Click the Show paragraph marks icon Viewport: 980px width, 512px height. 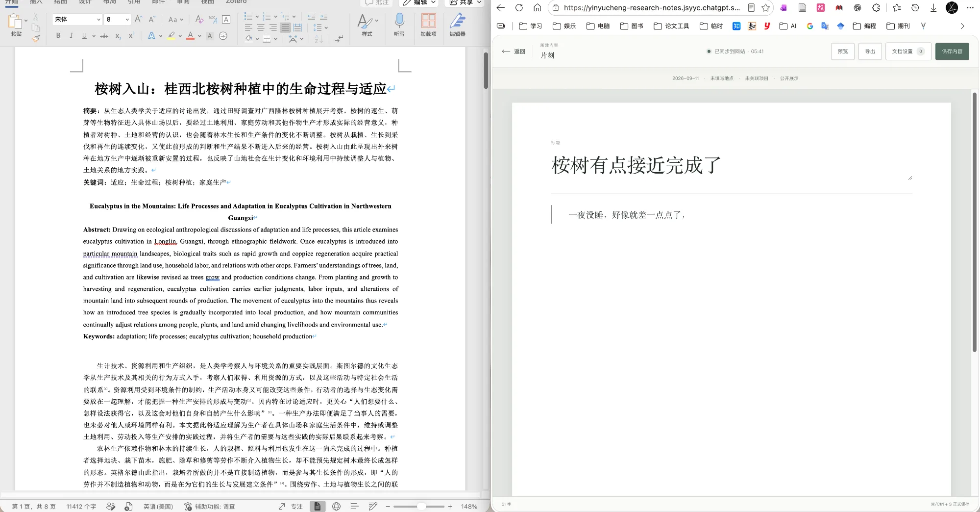tap(339, 38)
